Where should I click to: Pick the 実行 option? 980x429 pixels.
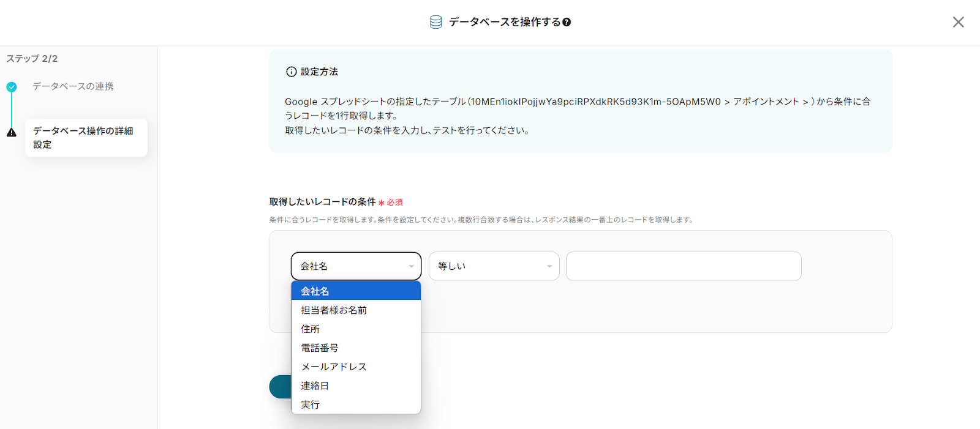point(355,405)
